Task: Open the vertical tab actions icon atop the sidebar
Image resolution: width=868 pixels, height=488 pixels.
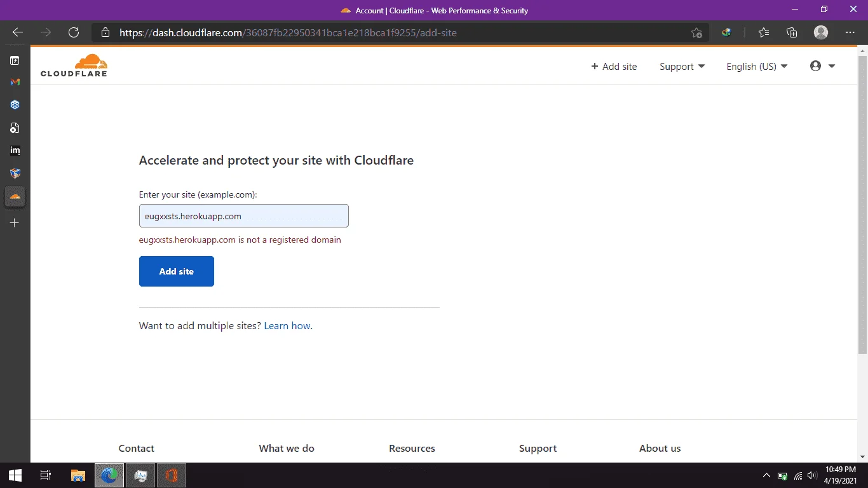Action: tap(15, 60)
